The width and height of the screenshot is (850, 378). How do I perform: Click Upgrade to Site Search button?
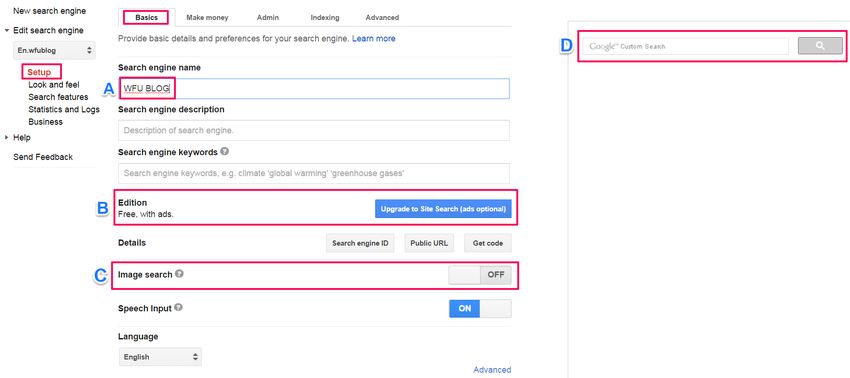443,208
